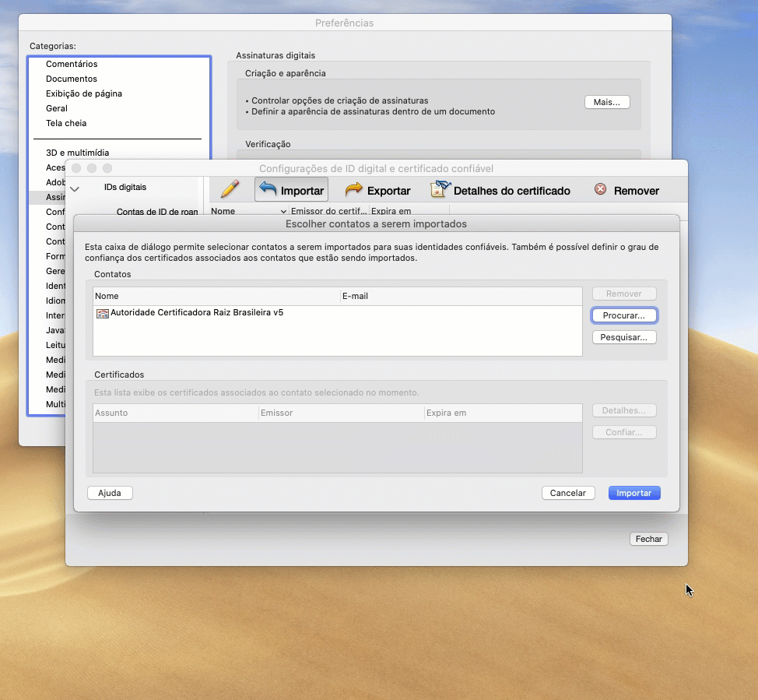Image resolution: width=758 pixels, height=700 pixels.
Task: Click the Confiar... button
Action: tap(623, 432)
